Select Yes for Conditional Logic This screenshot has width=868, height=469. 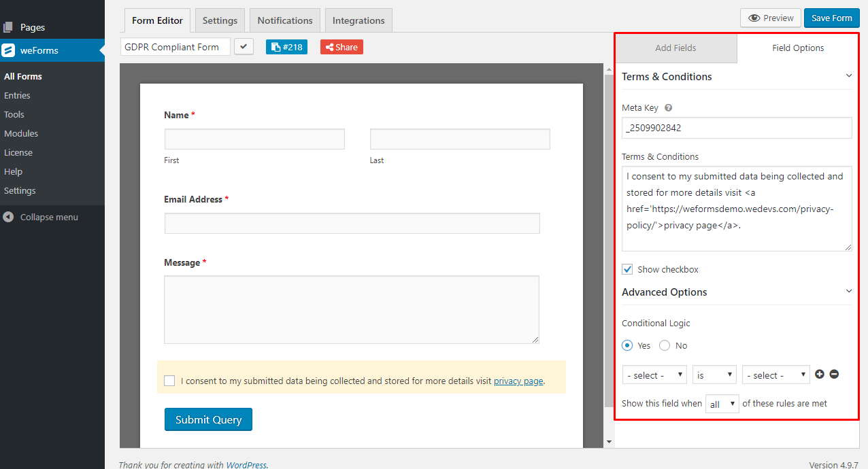(628, 345)
